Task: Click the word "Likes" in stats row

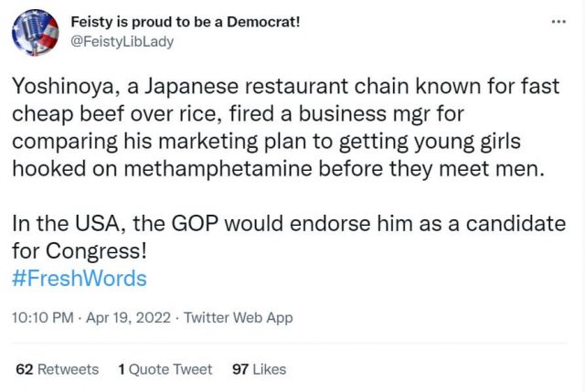Action: (x=270, y=369)
